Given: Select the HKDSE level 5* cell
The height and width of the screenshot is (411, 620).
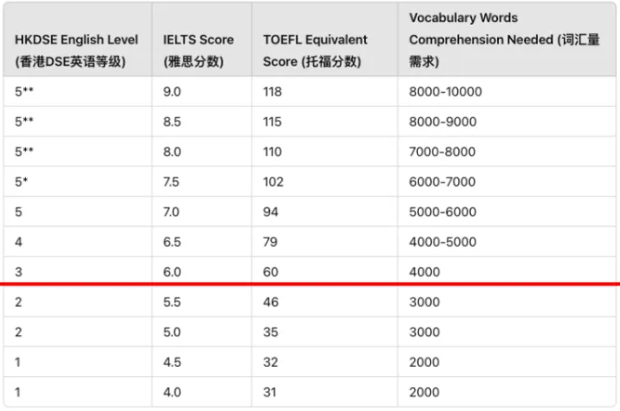Looking at the screenshot, I should [x=22, y=182].
